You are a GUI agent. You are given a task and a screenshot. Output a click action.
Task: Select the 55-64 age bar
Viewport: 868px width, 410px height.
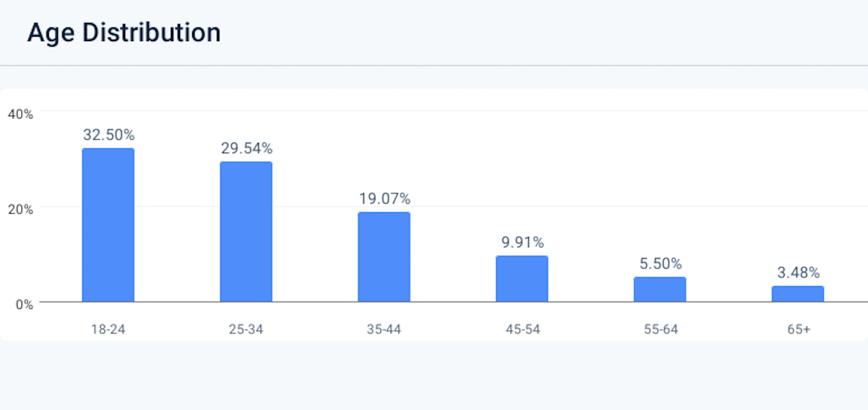pyautogui.click(x=660, y=289)
